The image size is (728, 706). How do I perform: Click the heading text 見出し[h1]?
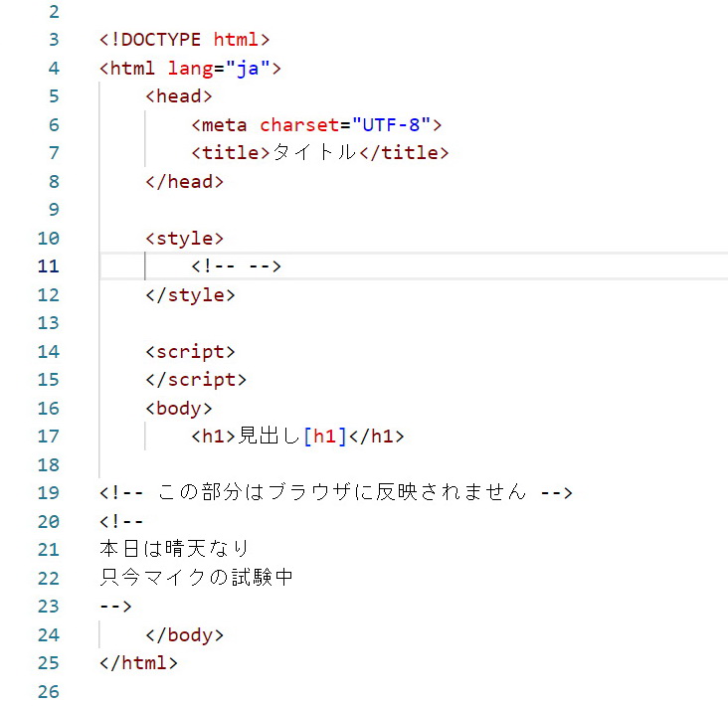coord(292,436)
